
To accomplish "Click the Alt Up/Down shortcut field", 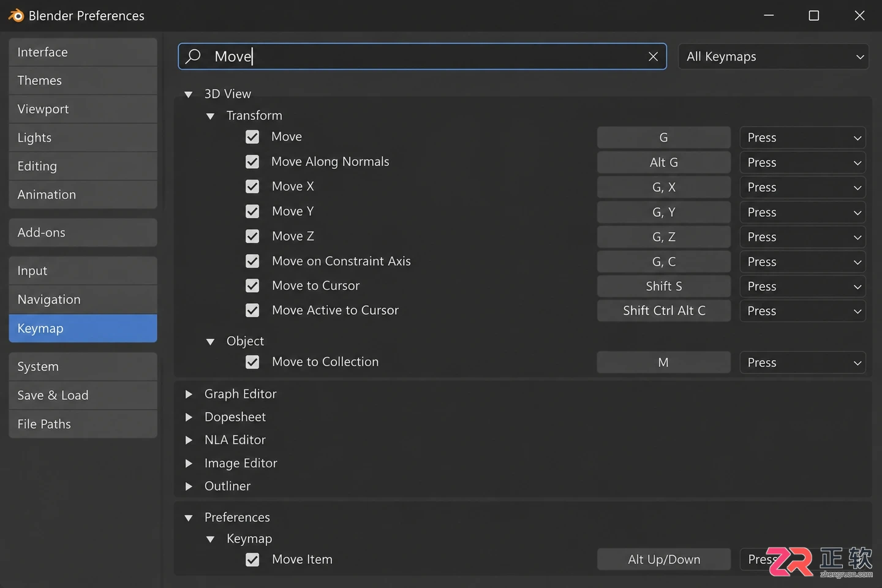I will point(664,559).
